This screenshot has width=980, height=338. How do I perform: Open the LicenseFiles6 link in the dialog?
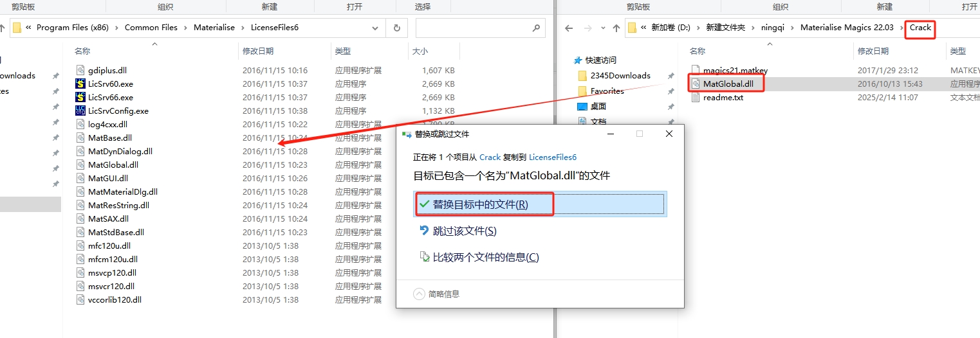pyautogui.click(x=552, y=157)
